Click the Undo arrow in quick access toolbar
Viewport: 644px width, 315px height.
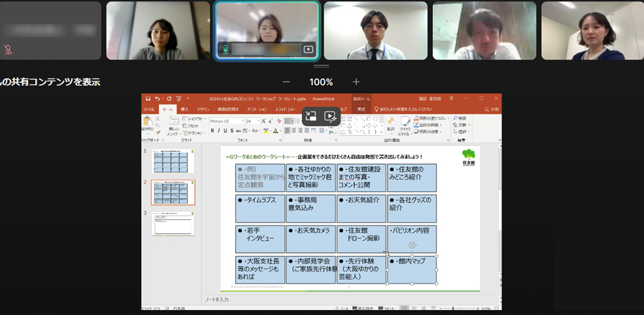[157, 99]
